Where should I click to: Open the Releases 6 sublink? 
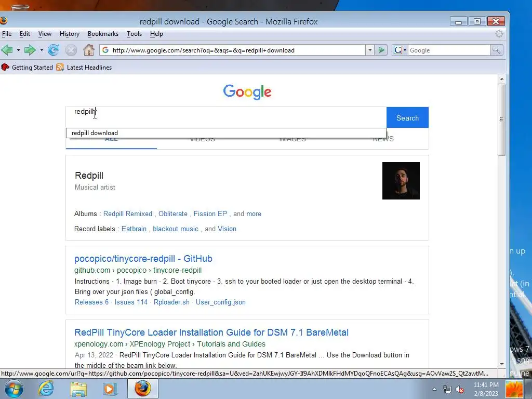[91, 302]
